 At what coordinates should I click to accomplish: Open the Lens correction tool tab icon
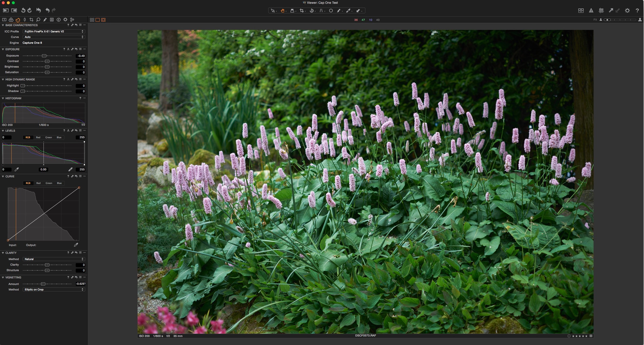coord(25,20)
